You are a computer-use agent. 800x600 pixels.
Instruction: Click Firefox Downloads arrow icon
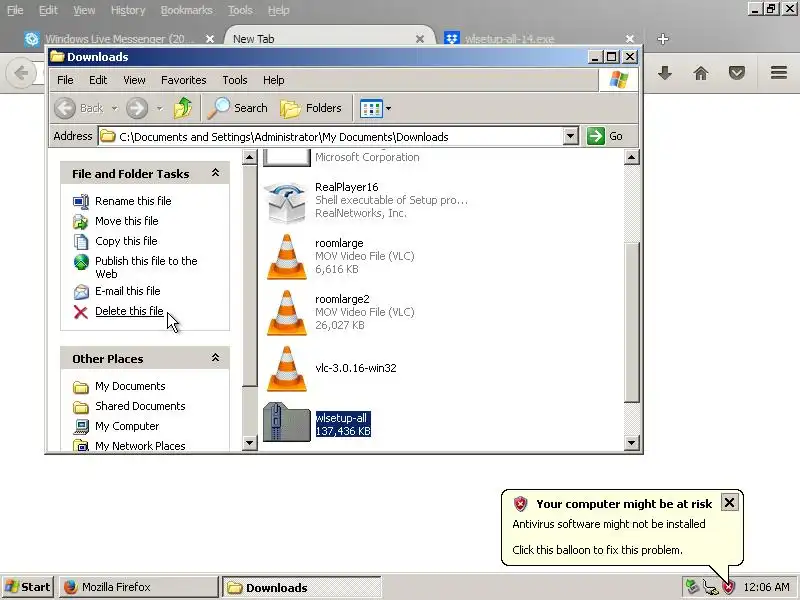(664, 73)
